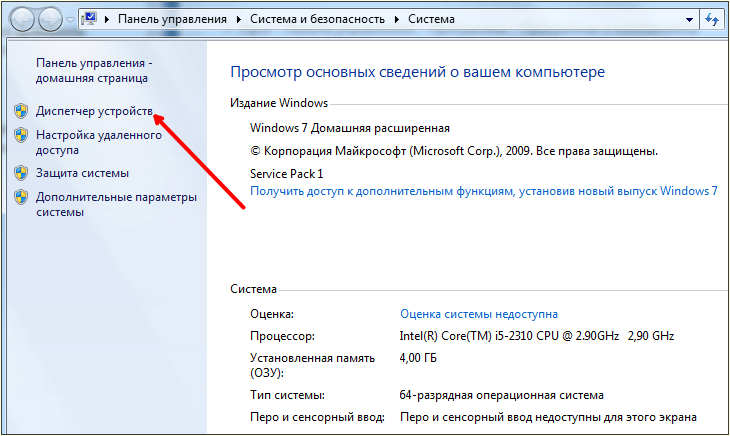Click the computer icon in the address bar

(x=89, y=19)
